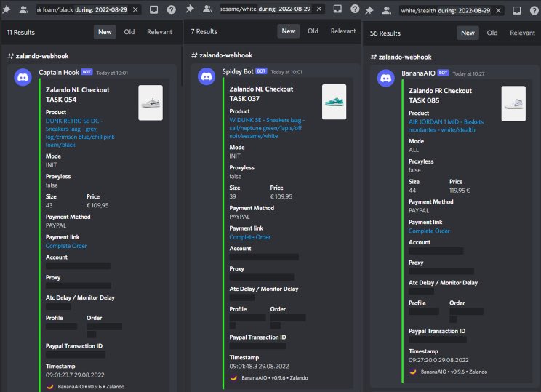Click the Spidey Bot username

click(x=238, y=71)
